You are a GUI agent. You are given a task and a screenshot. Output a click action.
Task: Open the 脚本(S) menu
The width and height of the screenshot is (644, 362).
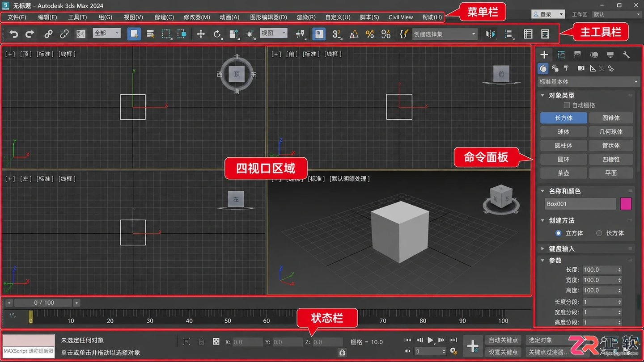[x=369, y=17]
